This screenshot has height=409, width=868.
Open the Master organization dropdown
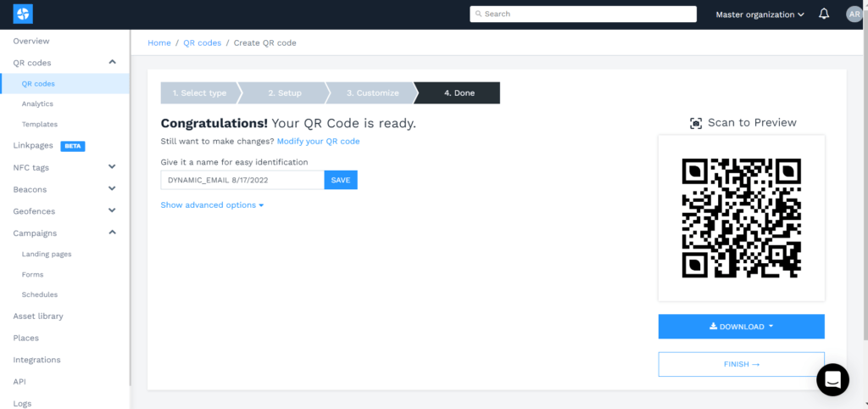tap(759, 14)
